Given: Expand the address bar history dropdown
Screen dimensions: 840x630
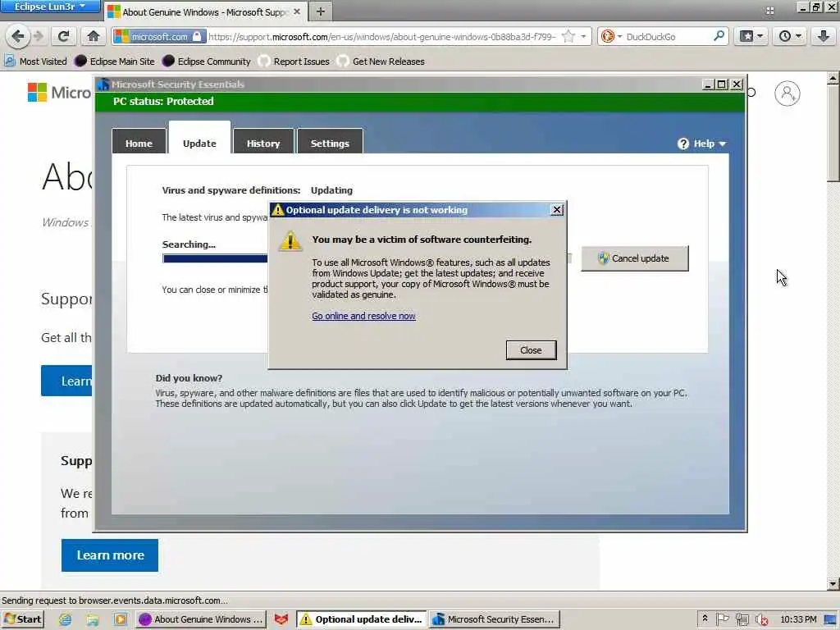Looking at the screenshot, I should click(x=583, y=36).
